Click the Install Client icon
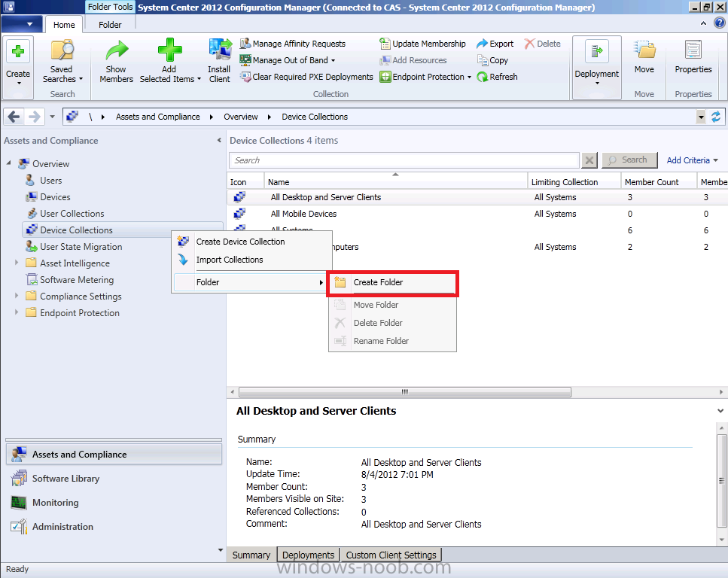 (x=220, y=50)
